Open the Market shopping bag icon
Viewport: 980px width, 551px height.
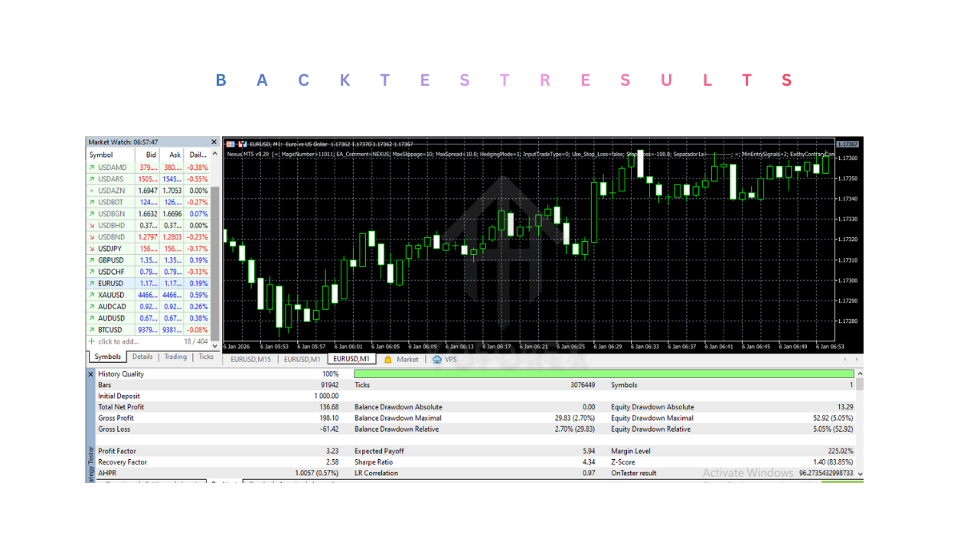click(388, 359)
